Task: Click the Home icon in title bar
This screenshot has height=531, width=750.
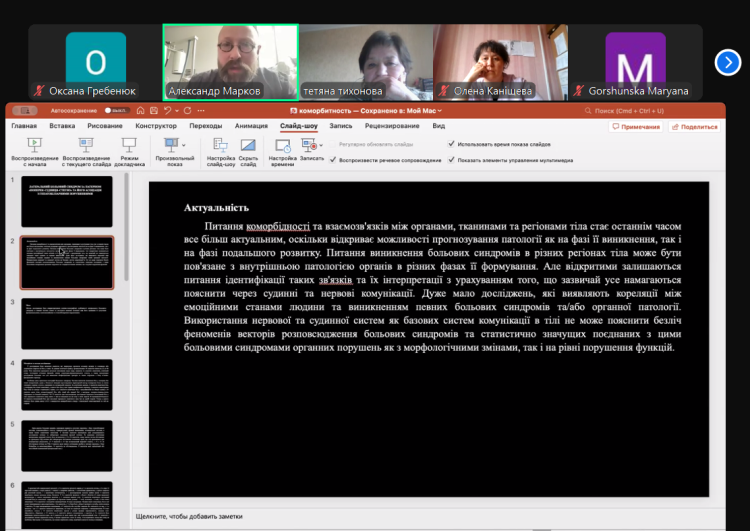Action: pyautogui.click(x=141, y=111)
